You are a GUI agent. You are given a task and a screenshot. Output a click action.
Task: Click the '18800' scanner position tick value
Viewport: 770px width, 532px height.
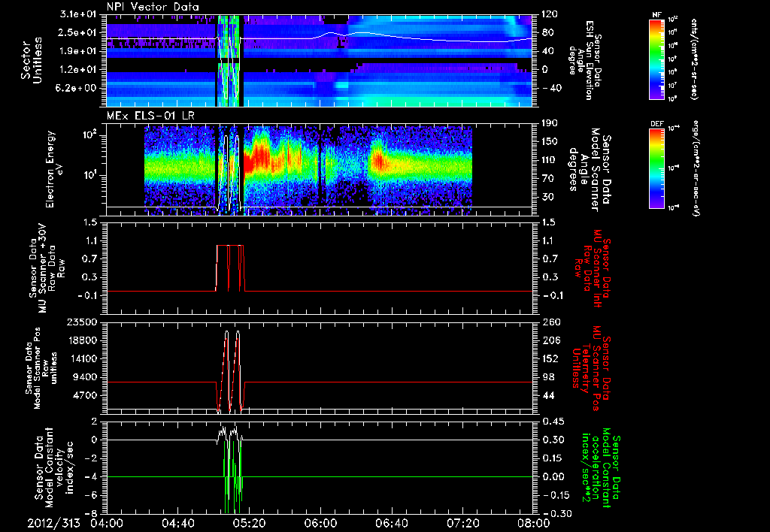(x=81, y=340)
